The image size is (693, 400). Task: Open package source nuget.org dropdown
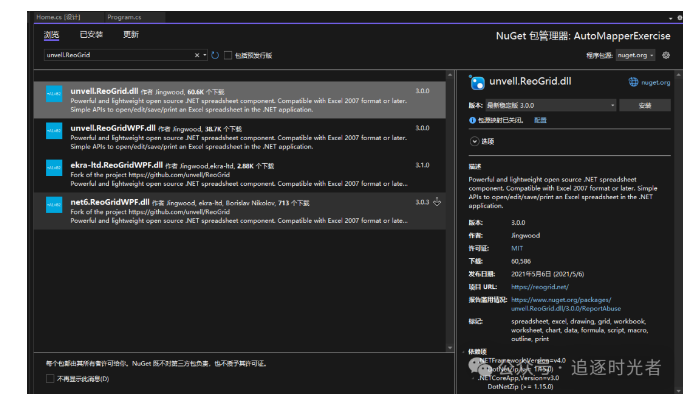tap(635, 55)
